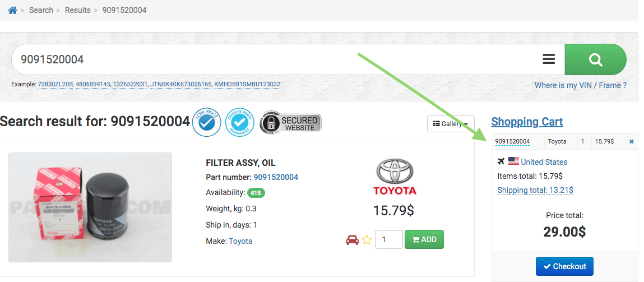Open the Results breadcrumb
644x282 pixels.
coord(77,10)
